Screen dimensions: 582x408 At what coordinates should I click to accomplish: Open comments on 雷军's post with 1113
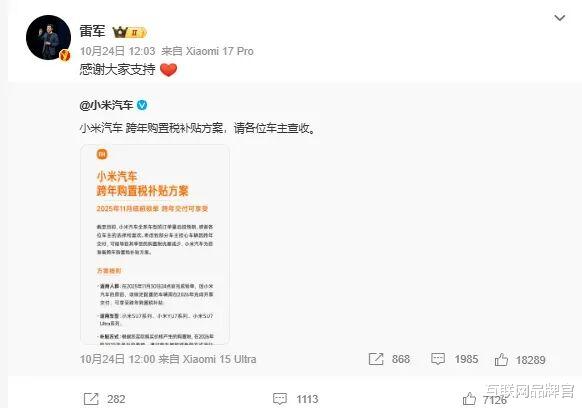pos(280,399)
